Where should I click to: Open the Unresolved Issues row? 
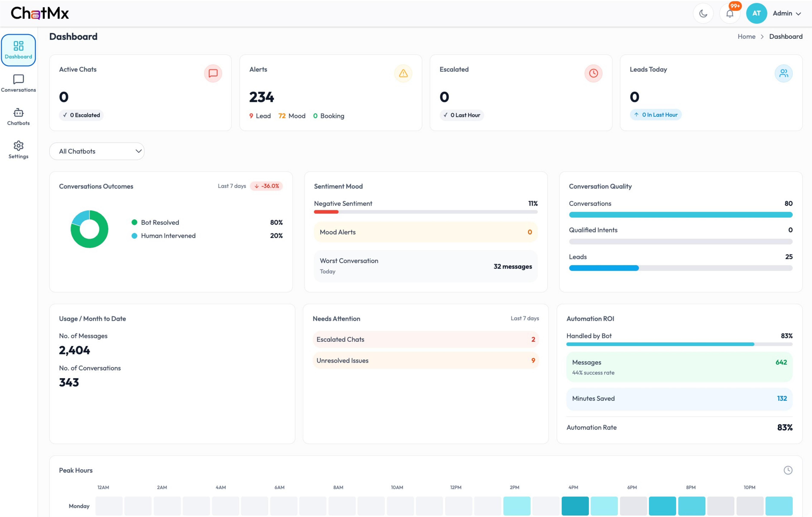[x=426, y=360]
